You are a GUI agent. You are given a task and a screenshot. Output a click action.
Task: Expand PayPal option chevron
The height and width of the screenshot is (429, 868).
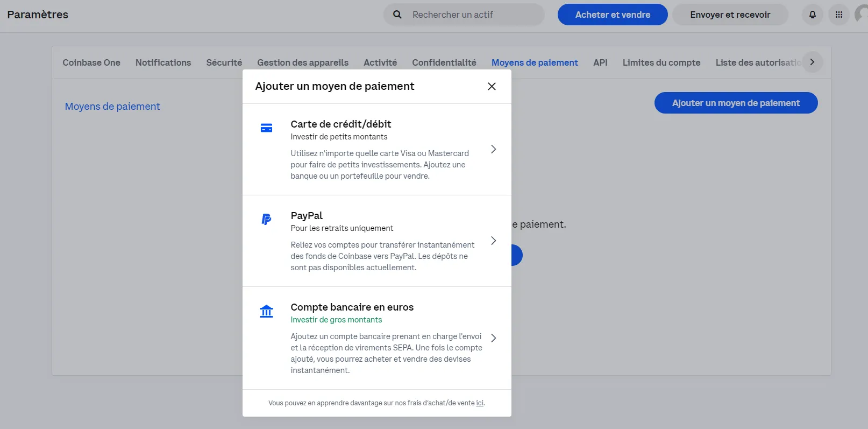click(493, 241)
